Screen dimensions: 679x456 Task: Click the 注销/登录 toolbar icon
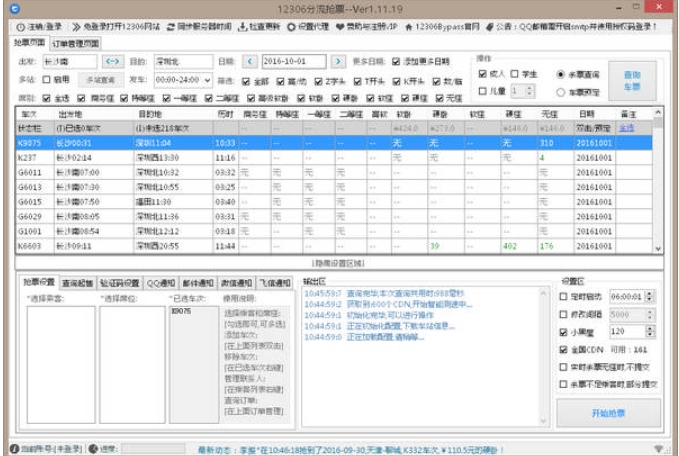click(20, 27)
